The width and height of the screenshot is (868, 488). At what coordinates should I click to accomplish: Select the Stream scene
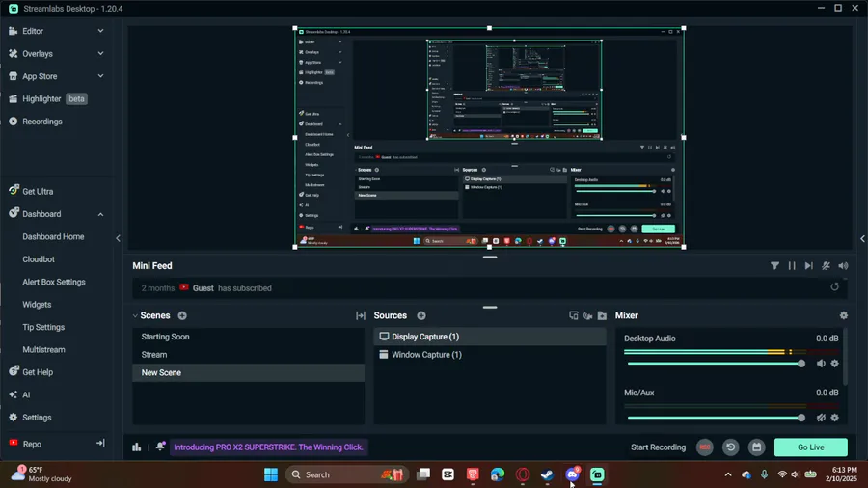(x=248, y=355)
